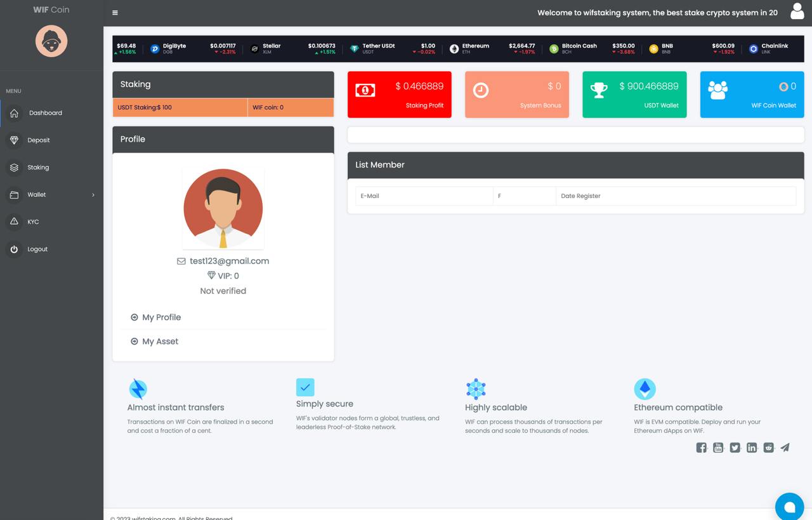The image size is (812, 520).
Task: Click the F column header
Action: point(525,196)
